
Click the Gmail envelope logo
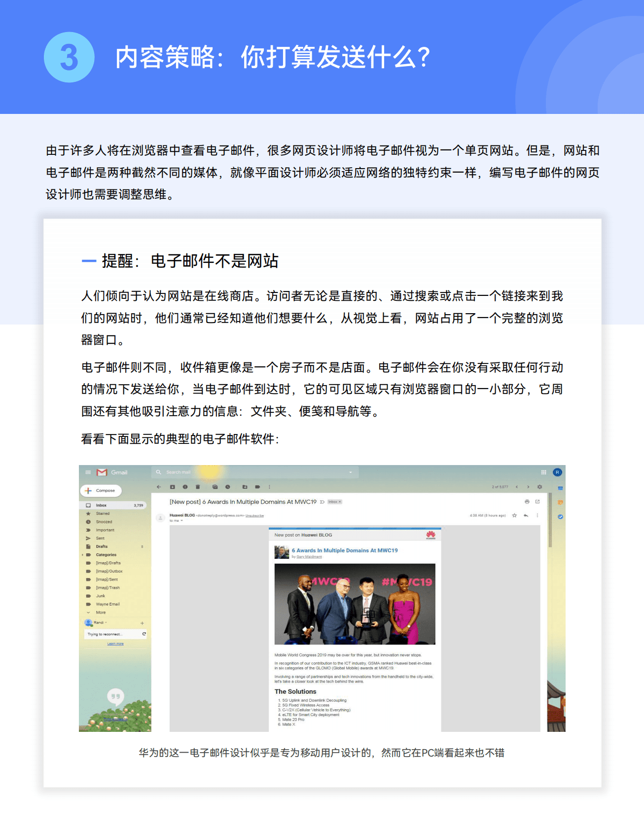click(x=102, y=472)
